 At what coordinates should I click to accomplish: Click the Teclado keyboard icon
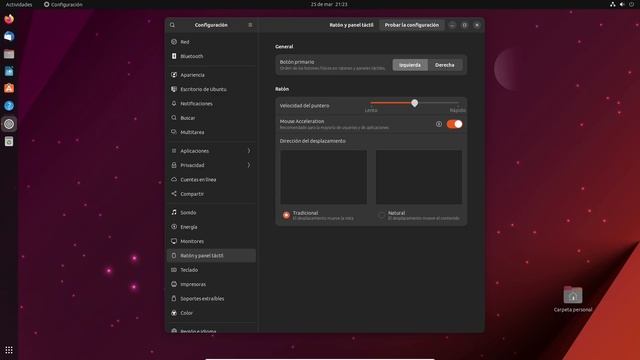coord(174,270)
